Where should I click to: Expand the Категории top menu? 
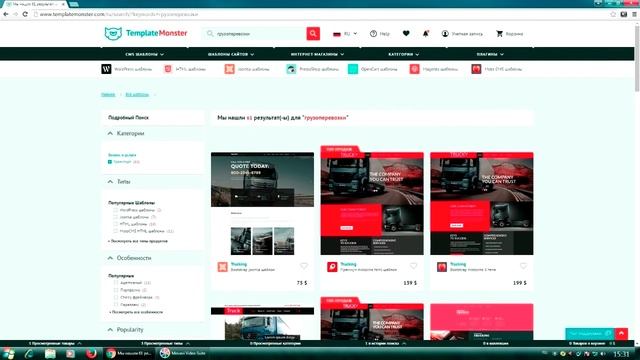click(x=403, y=54)
